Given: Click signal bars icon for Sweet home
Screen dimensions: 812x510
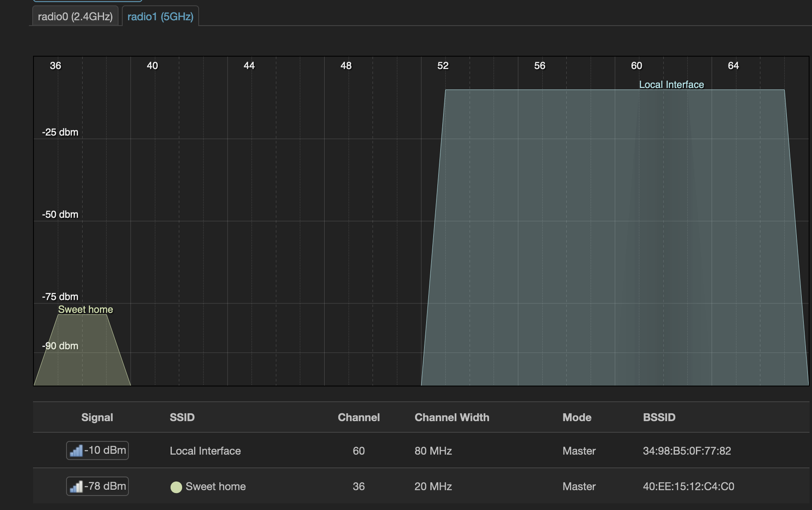Looking at the screenshot, I should 76,486.
